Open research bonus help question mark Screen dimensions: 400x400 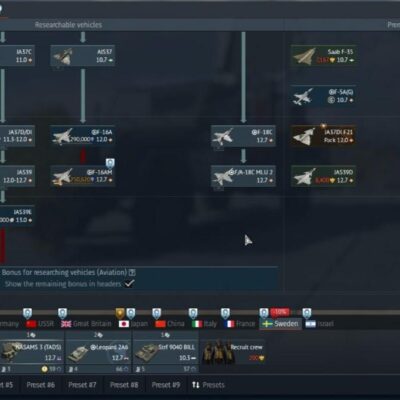click(x=132, y=272)
